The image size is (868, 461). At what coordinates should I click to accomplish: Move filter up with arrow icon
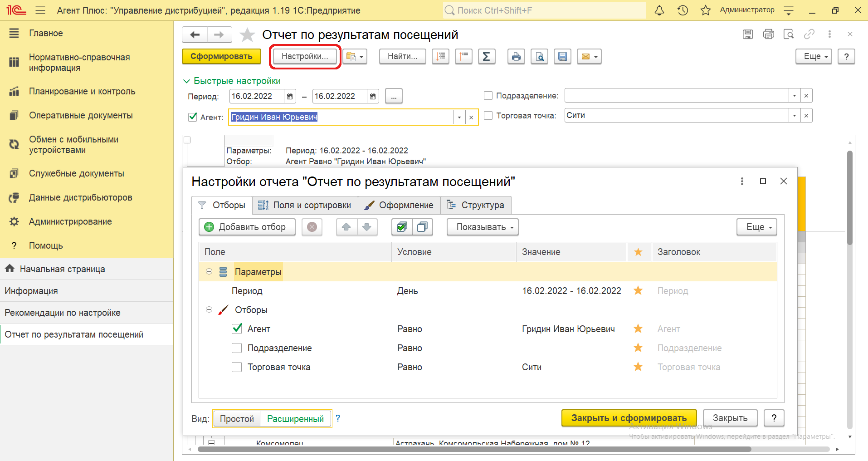pyautogui.click(x=346, y=227)
